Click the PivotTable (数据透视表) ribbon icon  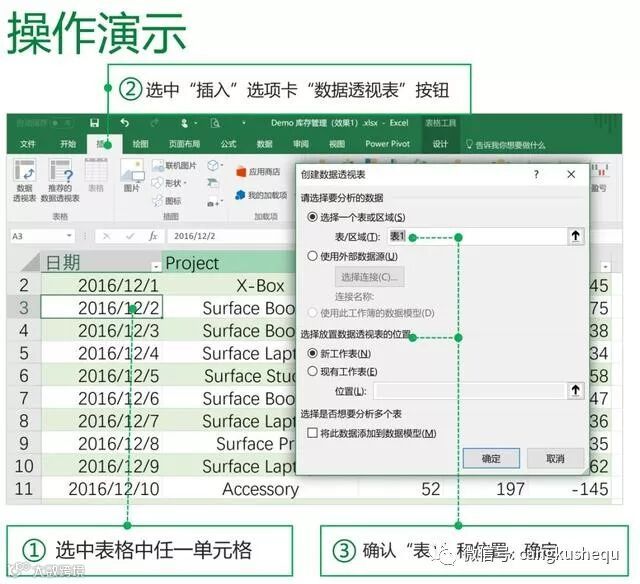coord(24,180)
